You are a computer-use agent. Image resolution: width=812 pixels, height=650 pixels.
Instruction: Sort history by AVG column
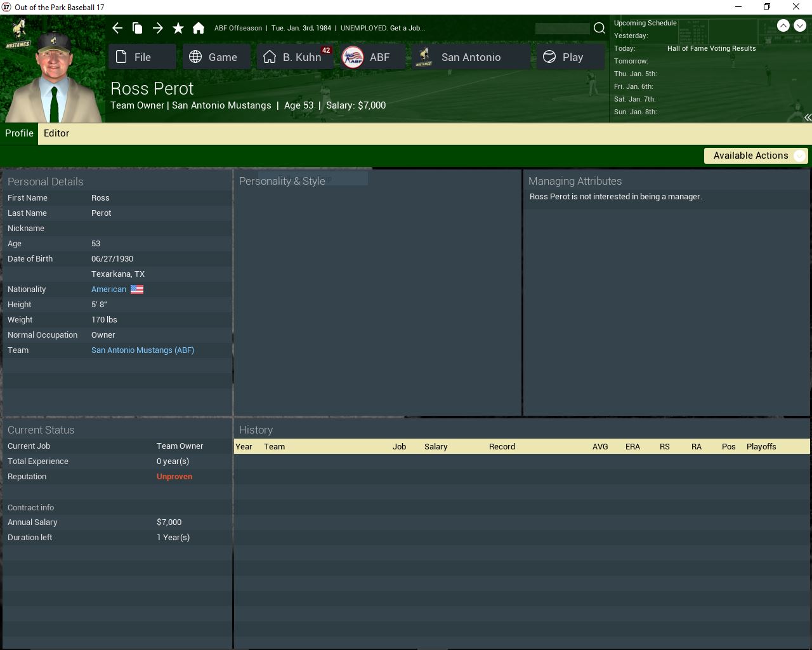tap(600, 447)
